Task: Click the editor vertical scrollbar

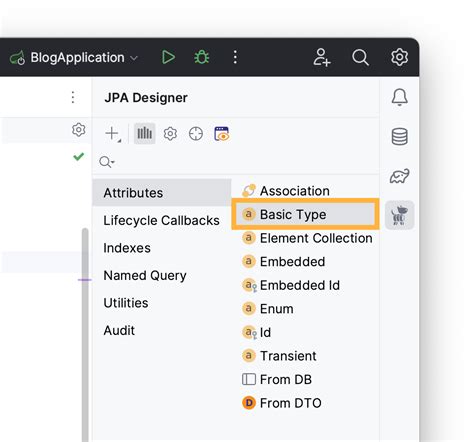Action: (x=85, y=335)
